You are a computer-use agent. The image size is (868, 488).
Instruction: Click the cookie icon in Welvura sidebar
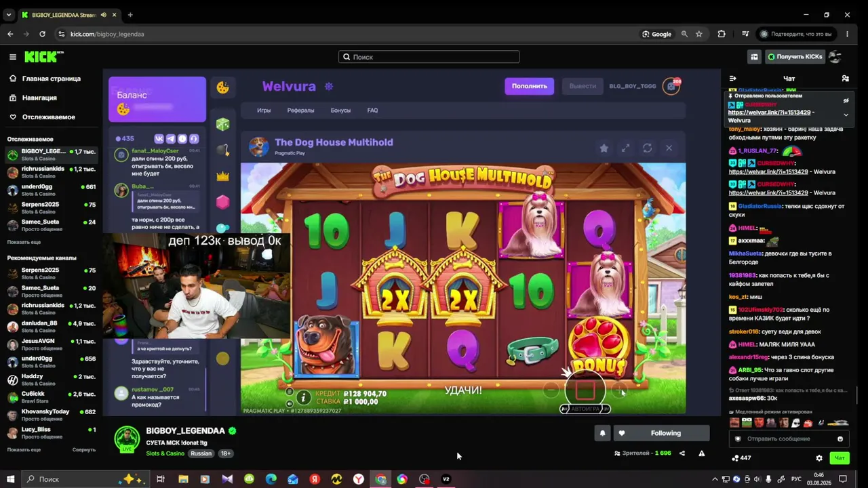point(222,87)
